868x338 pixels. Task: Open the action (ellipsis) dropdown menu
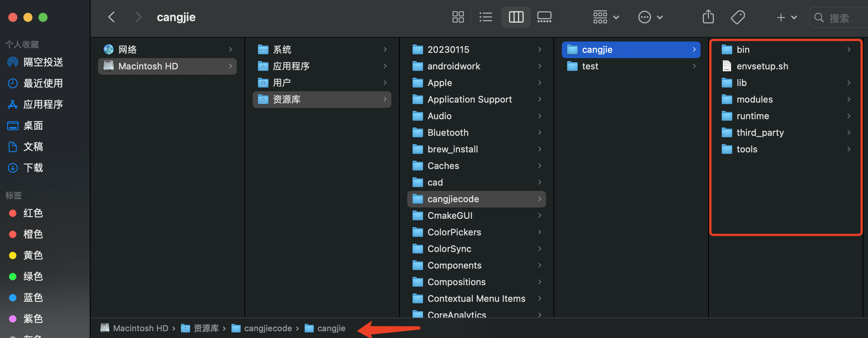tap(650, 17)
